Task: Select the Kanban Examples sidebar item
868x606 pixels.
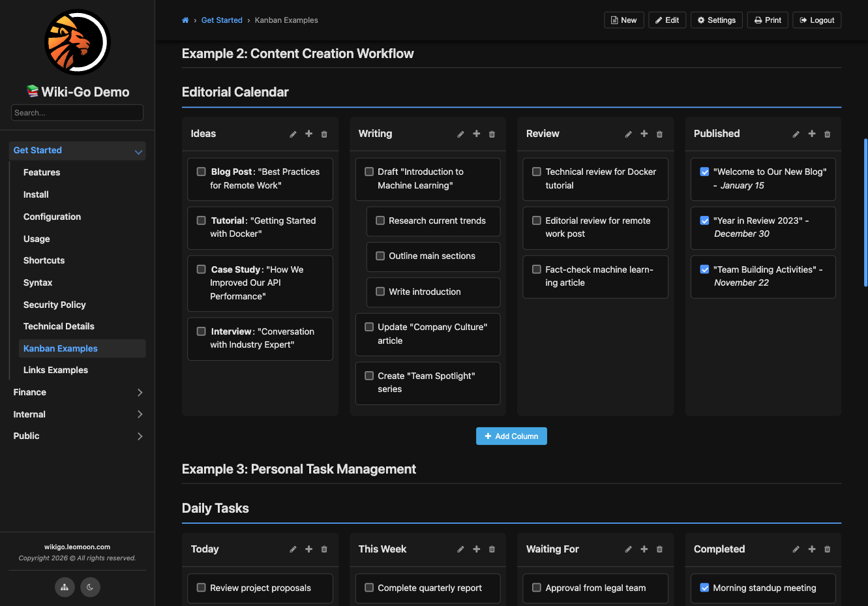Action: click(x=82, y=348)
